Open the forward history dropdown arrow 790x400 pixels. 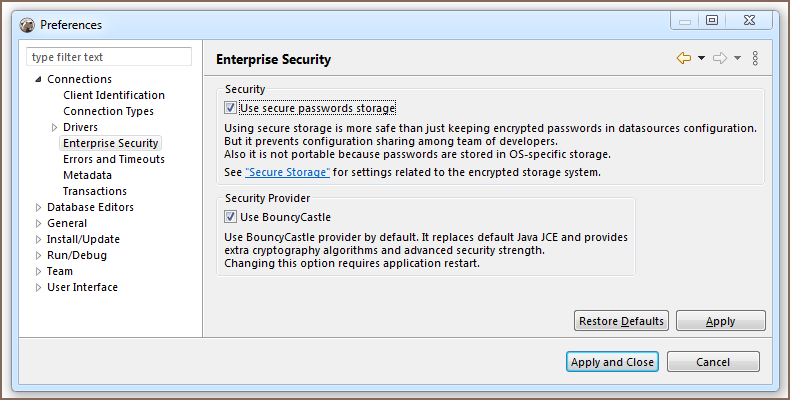[x=737, y=59]
